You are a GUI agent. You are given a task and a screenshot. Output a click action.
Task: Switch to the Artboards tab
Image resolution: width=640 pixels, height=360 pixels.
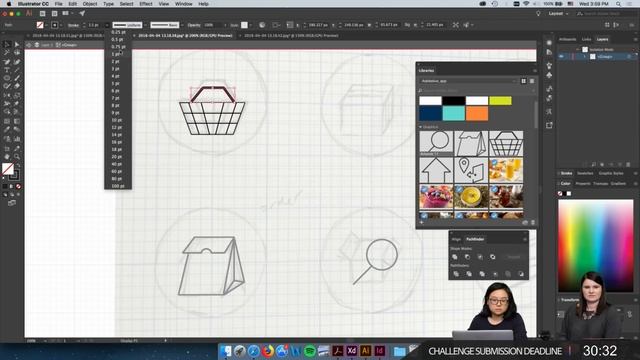coord(567,39)
